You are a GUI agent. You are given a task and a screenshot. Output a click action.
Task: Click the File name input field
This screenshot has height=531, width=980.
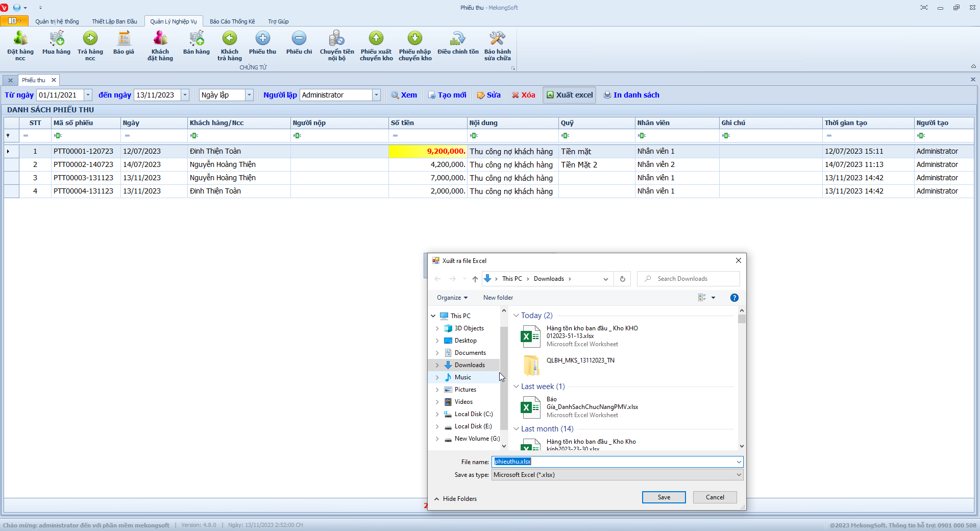tap(612, 462)
